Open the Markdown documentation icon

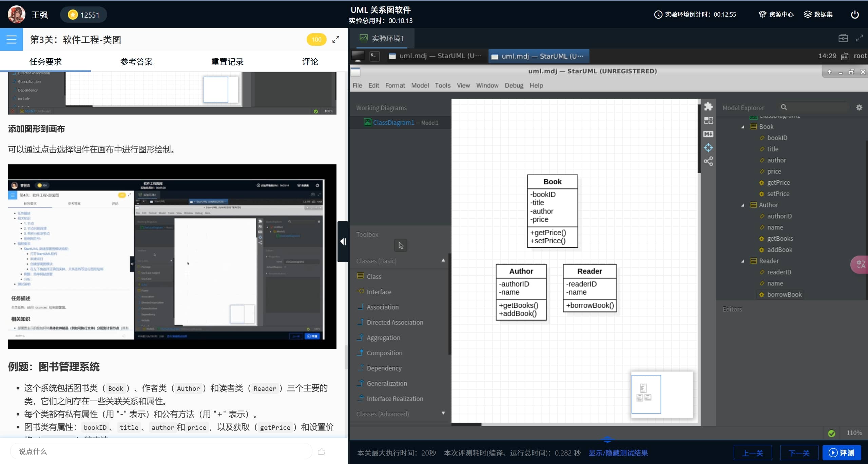pyautogui.click(x=708, y=134)
